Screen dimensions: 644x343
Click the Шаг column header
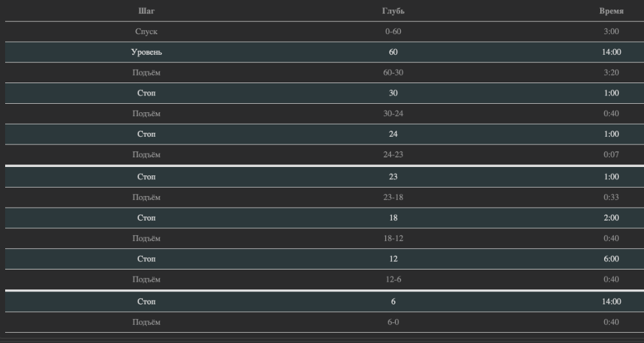pyautogui.click(x=146, y=11)
